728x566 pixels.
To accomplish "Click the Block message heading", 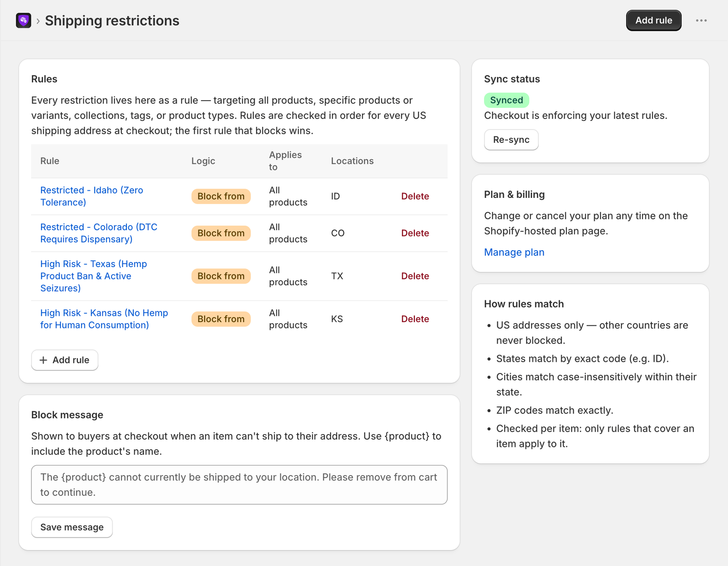I will [67, 415].
